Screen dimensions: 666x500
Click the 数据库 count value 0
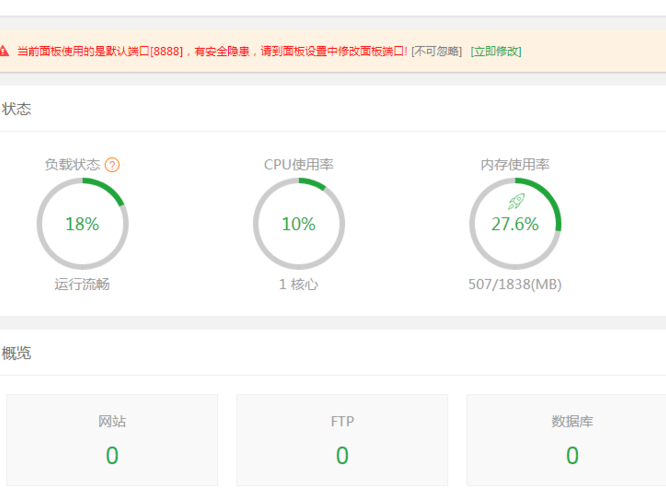point(573,455)
